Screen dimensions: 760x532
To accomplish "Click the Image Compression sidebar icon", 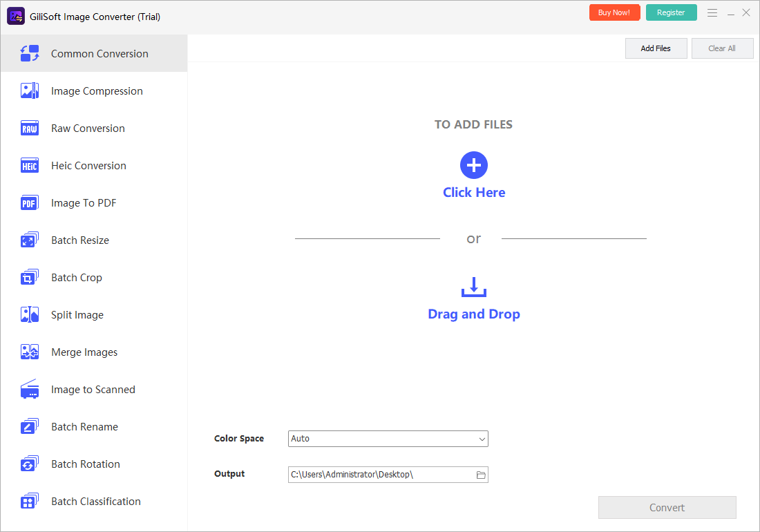I will point(30,91).
